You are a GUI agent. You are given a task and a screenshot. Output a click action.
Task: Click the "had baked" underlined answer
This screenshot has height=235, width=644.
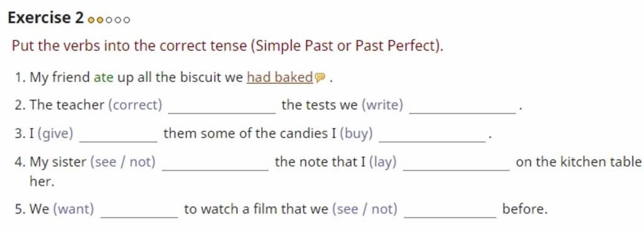pos(280,77)
